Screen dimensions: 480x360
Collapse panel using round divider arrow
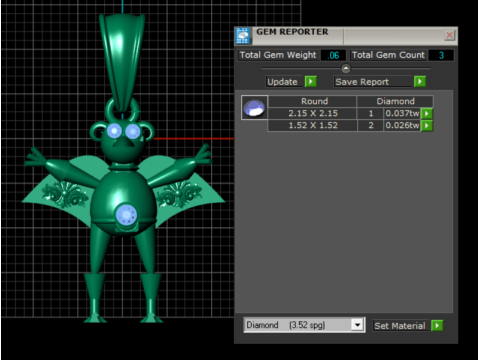pos(346,68)
